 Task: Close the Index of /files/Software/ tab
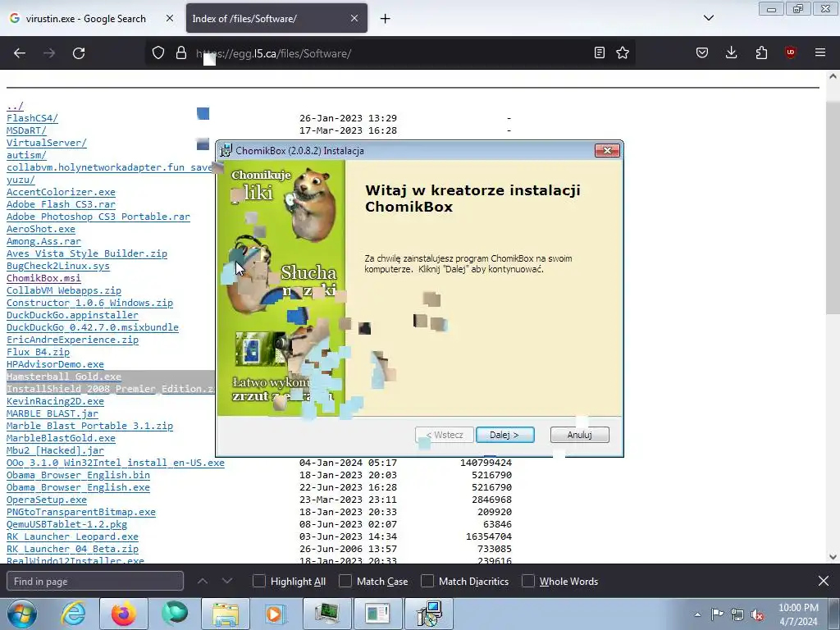(x=354, y=18)
